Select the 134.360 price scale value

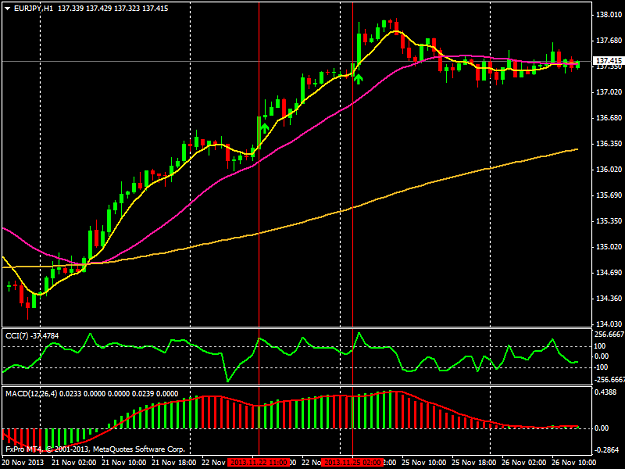tap(609, 298)
